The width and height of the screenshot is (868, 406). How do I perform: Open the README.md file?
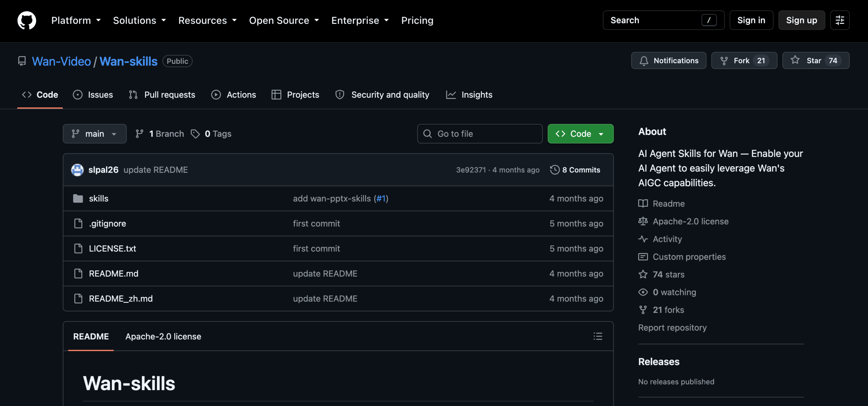point(114,274)
